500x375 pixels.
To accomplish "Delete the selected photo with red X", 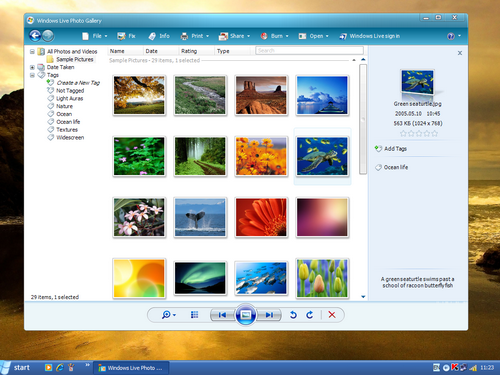I will pyautogui.click(x=332, y=315).
